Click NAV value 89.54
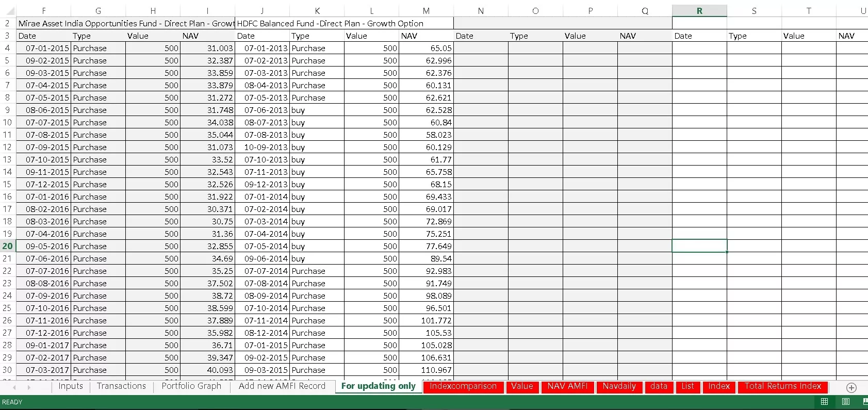This screenshot has width=868, height=410. 426,258
